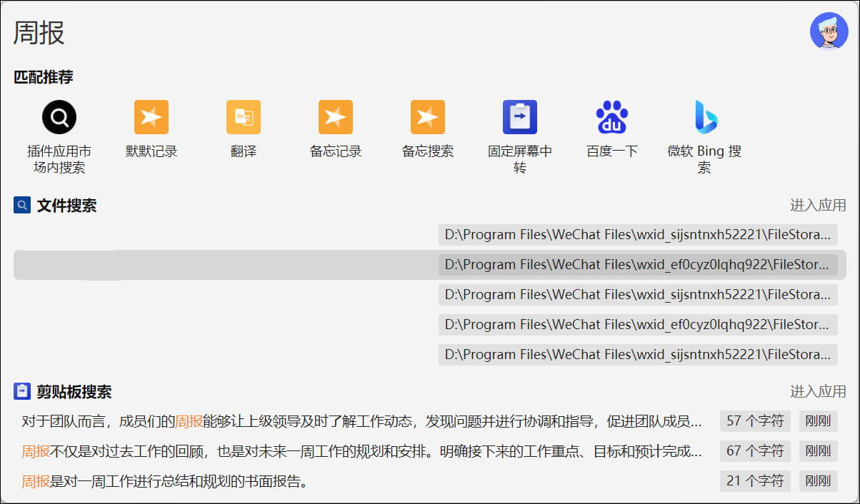The height and width of the screenshot is (504, 860).
Task: Open 进入应用 link beside 文件搜索
Action: tap(816, 205)
